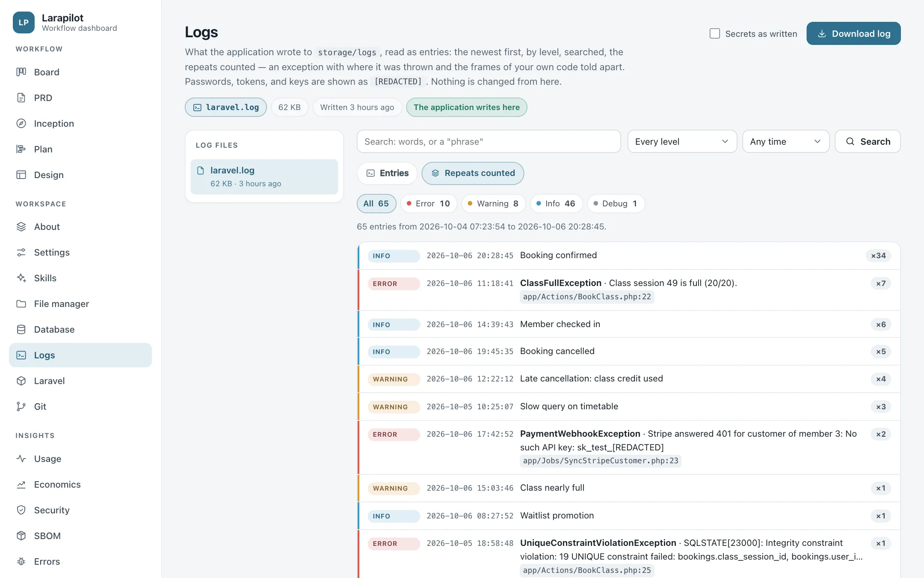
Task: Click the PRD document icon
Action: [21, 98]
